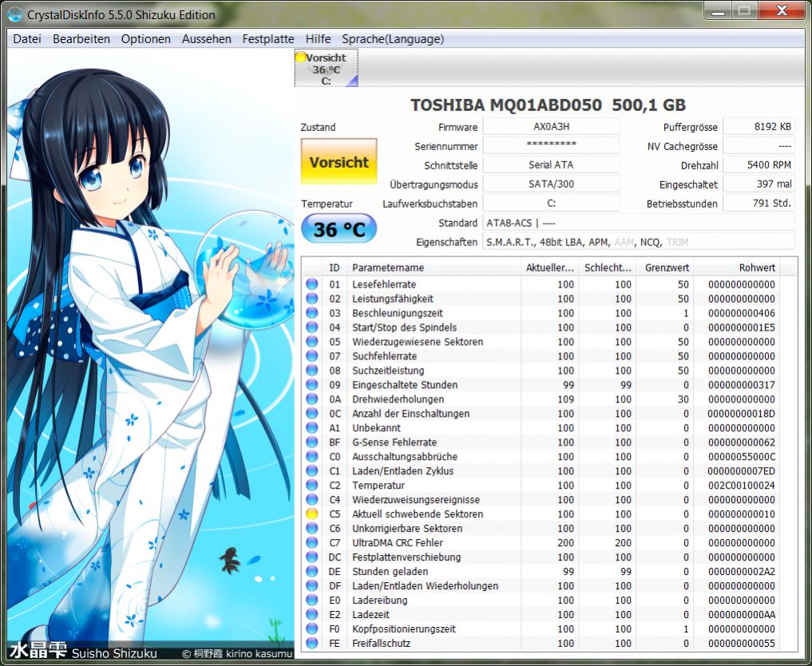
Task: Click the kirino kasumu copyright text
Action: pos(238,653)
